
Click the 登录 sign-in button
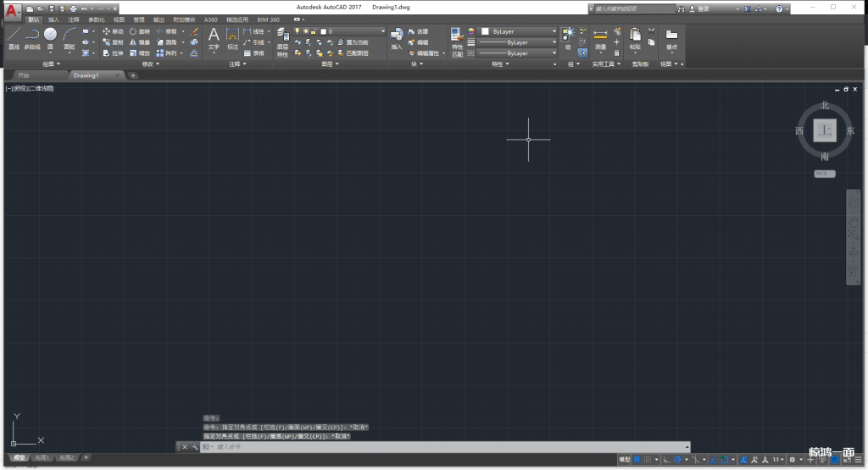pyautogui.click(x=702, y=8)
